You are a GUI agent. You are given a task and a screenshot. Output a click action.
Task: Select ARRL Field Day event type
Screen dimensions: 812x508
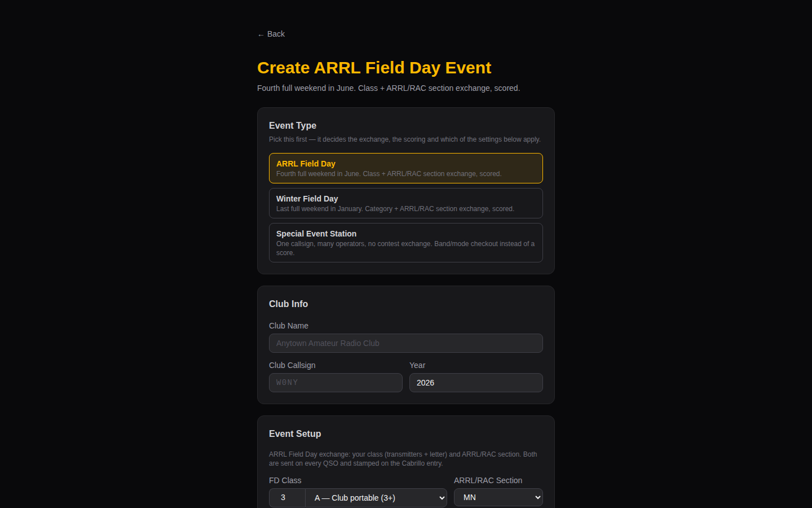(x=406, y=168)
